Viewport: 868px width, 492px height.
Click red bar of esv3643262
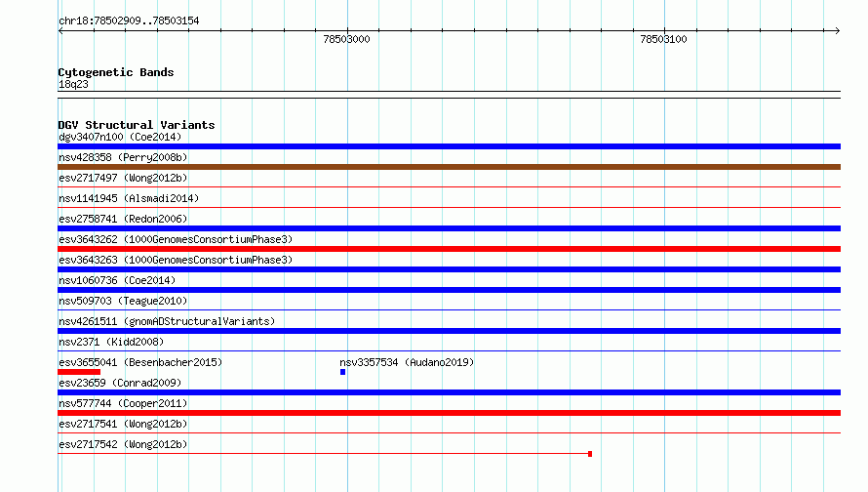(449, 249)
